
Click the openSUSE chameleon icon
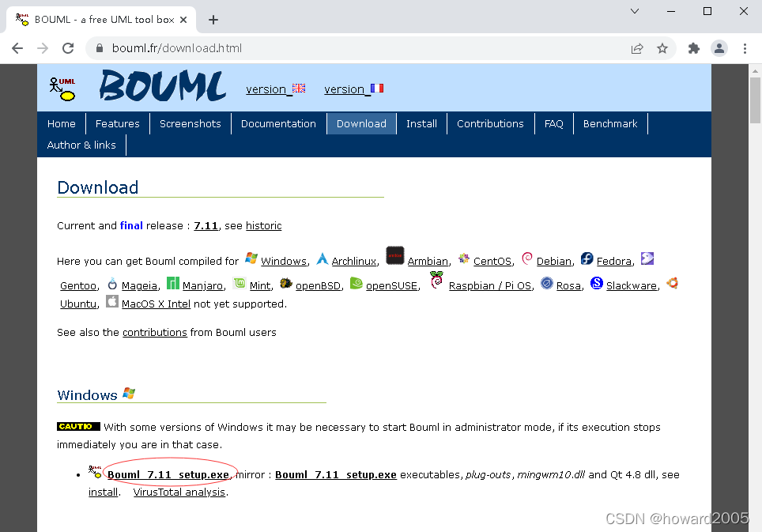pyautogui.click(x=356, y=283)
